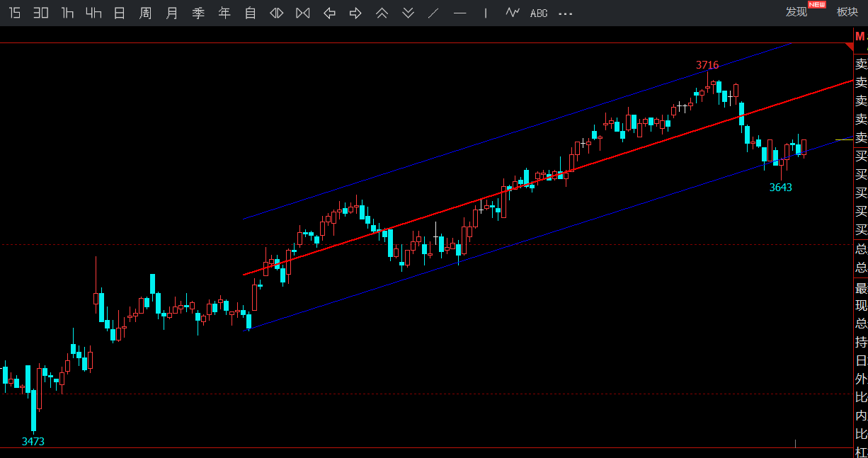Image resolution: width=868 pixels, height=458 pixels.
Task: Click the expand chart horizontally icon
Action: click(303, 13)
